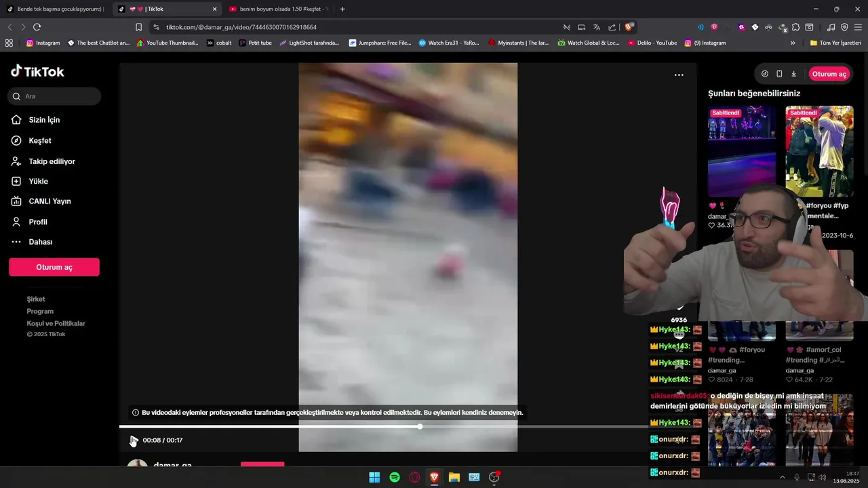868x488 pixels.
Task: Open Tüm Yer İşaretleri folder
Action: click(835, 43)
